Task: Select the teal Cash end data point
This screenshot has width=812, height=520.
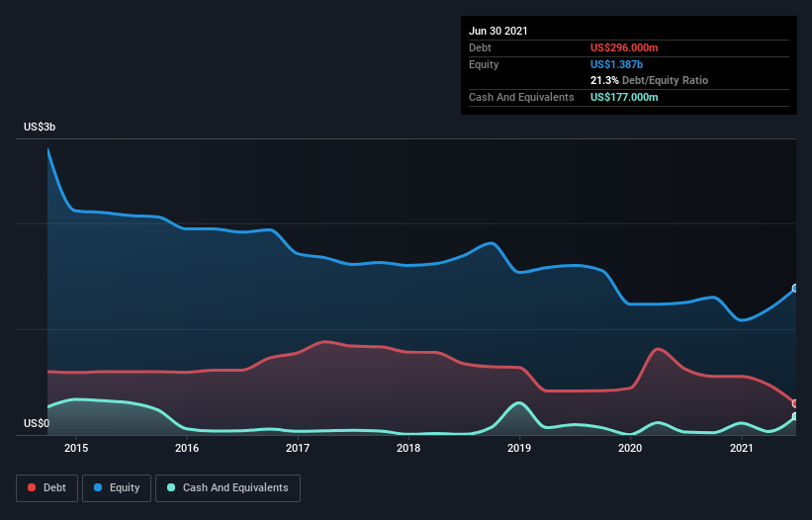Action: (795, 416)
